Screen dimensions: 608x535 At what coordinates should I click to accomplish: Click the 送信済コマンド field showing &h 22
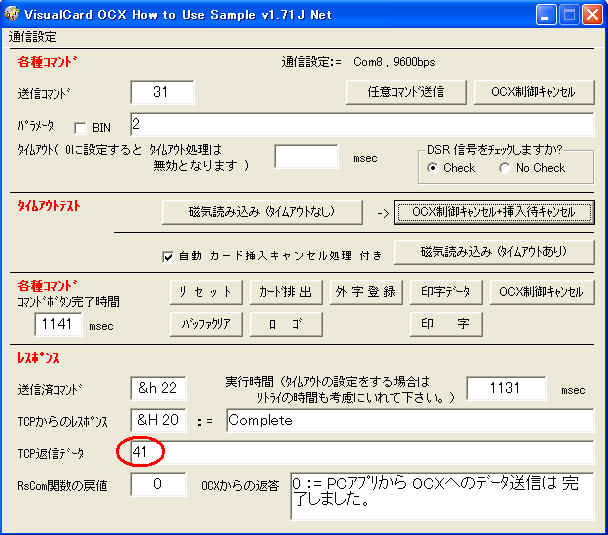(158, 388)
